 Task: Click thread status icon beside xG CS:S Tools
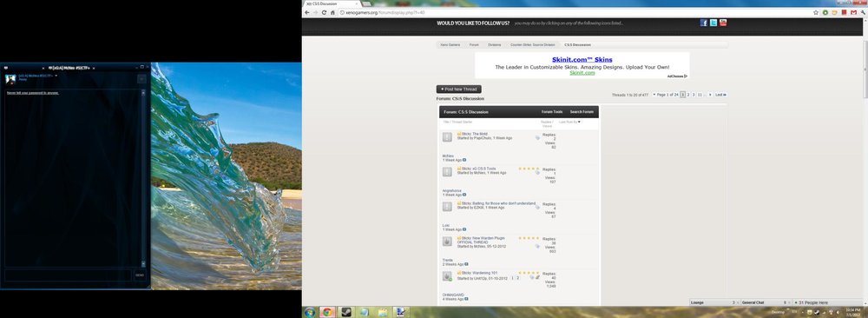[x=447, y=172]
